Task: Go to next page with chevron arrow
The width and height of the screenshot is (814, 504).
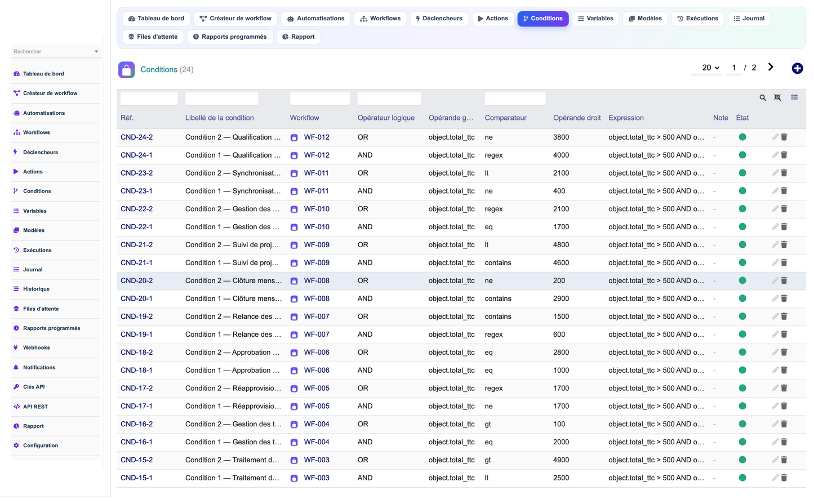Action: pos(771,67)
